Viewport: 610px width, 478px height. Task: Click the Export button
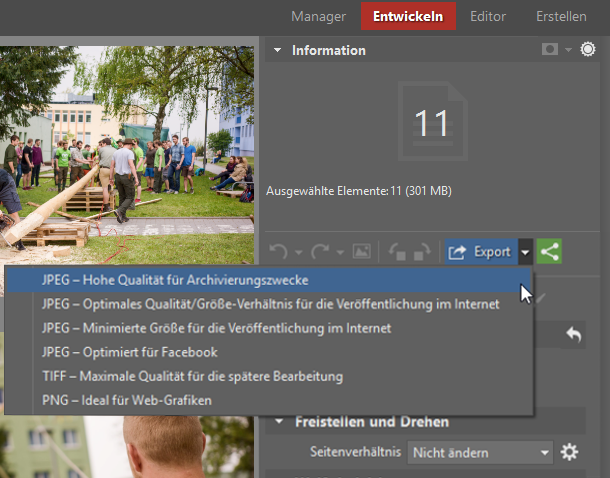(481, 252)
